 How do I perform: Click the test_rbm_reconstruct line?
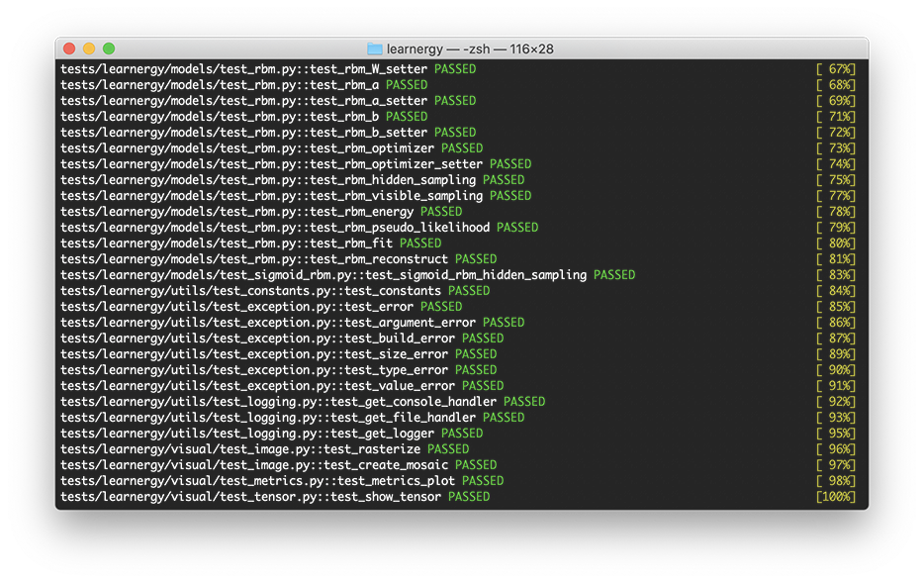pyautogui.click(x=279, y=259)
